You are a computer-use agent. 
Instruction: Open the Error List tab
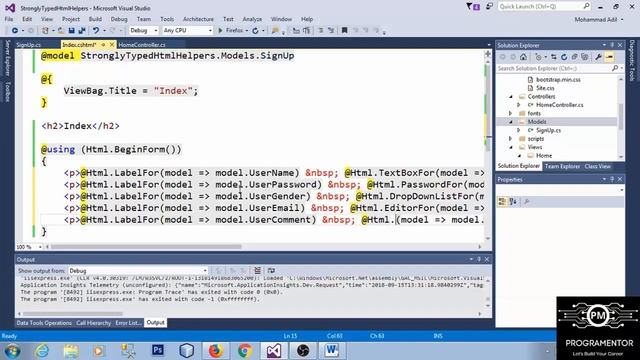pos(128,323)
